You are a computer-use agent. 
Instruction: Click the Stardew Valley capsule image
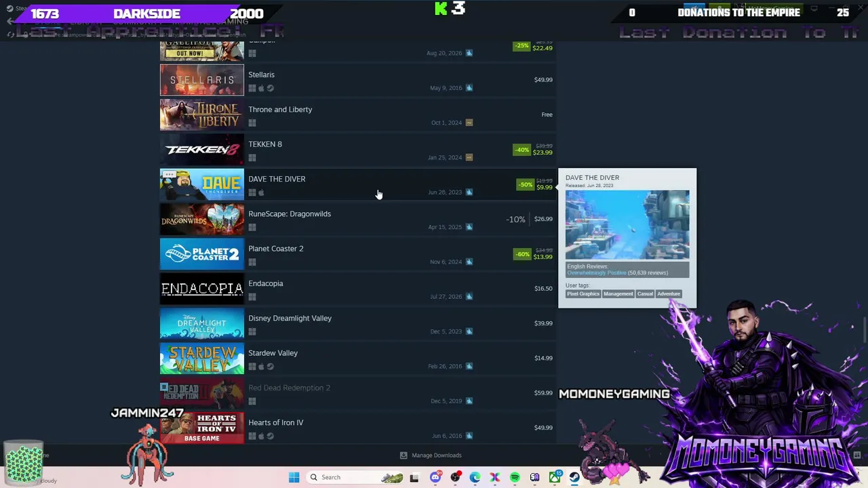pos(202,359)
